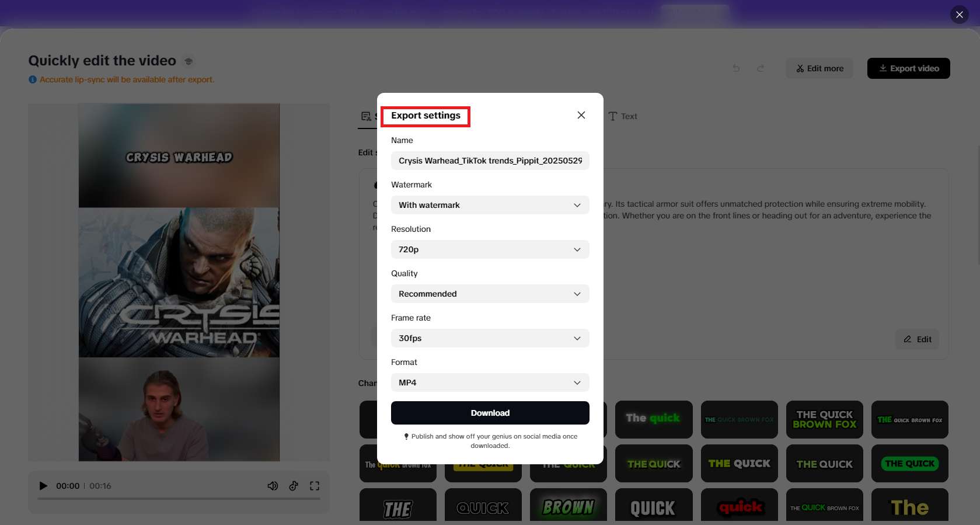This screenshot has height=525, width=980.
Task: Edit the export Name field
Action: (x=490, y=161)
